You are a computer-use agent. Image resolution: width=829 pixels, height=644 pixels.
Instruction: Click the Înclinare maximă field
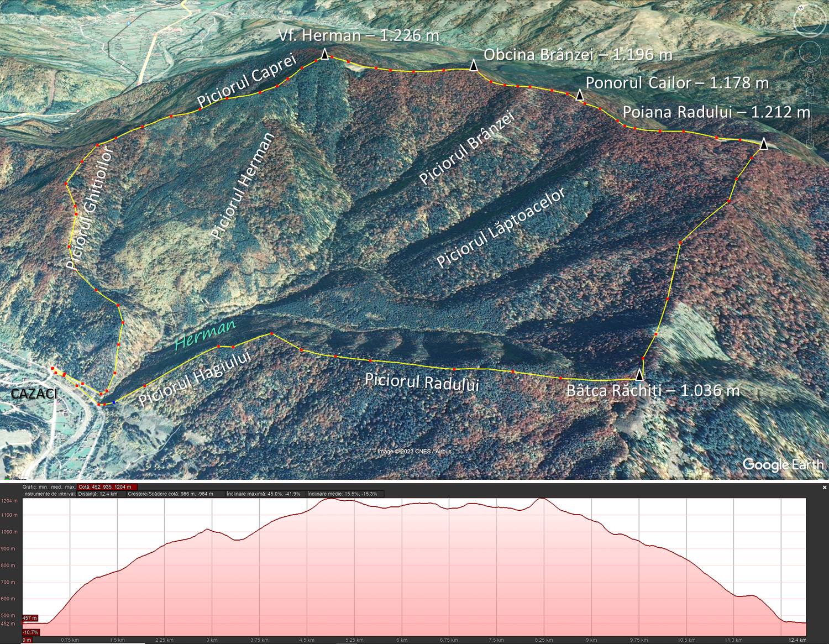pyautogui.click(x=264, y=494)
